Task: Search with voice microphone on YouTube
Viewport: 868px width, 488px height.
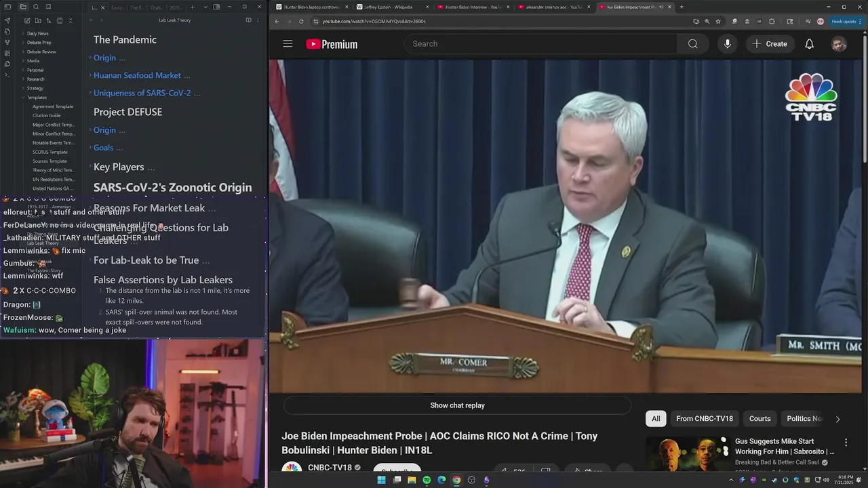Action: pyautogui.click(x=727, y=44)
